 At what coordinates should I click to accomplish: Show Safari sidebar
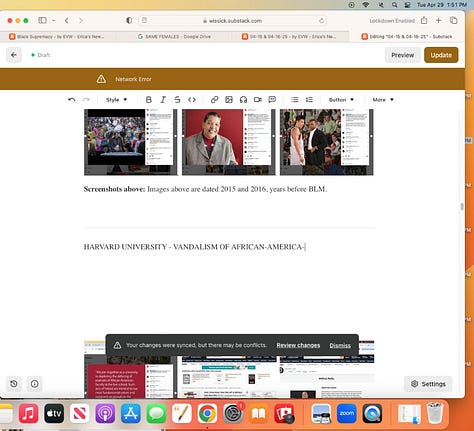(42, 21)
